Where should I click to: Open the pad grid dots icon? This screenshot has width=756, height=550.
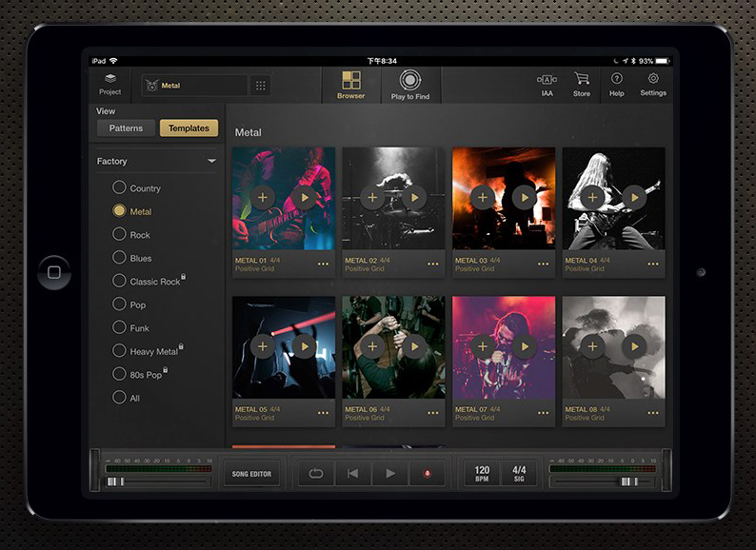point(260,86)
